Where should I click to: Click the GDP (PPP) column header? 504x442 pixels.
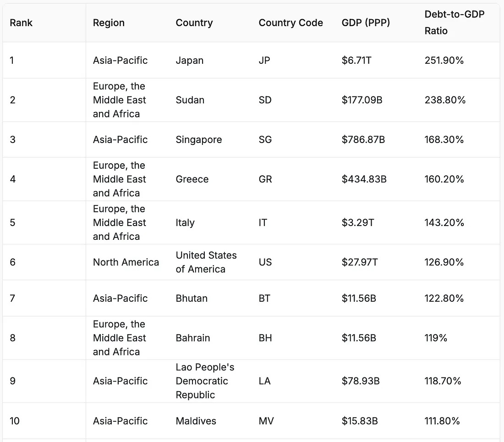[x=366, y=23]
